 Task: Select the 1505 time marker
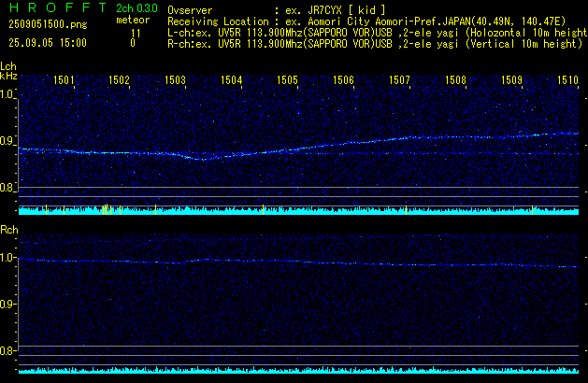[287, 80]
